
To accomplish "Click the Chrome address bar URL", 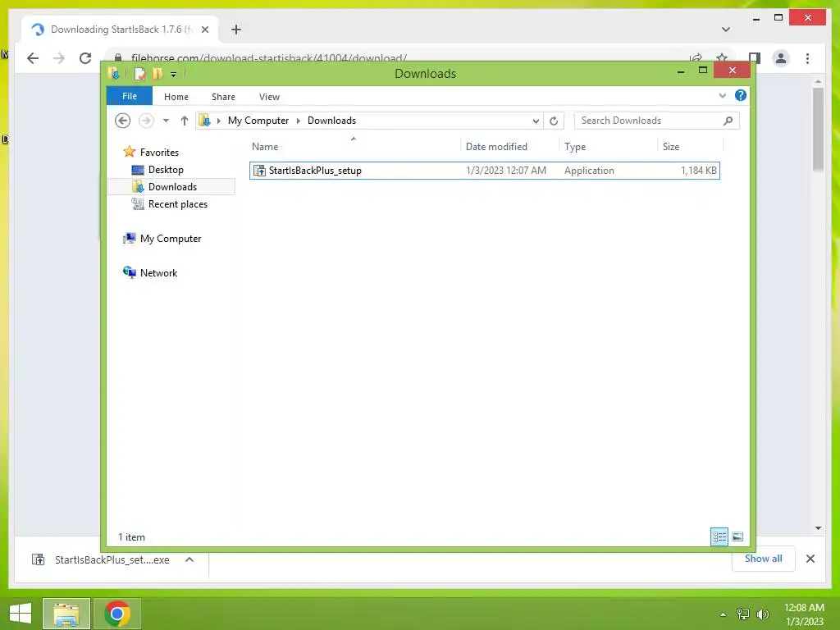I will [269, 57].
